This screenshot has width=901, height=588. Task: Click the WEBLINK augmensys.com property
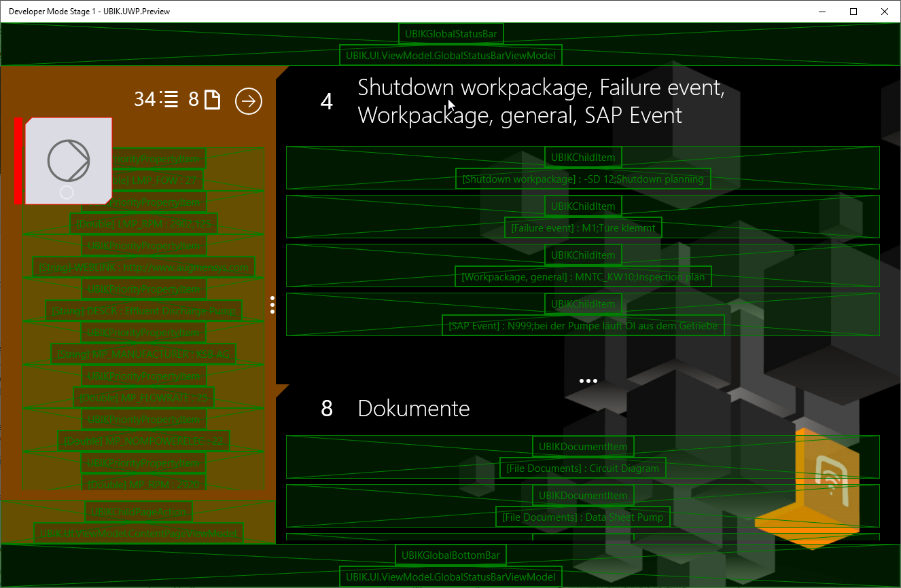pyautogui.click(x=143, y=268)
